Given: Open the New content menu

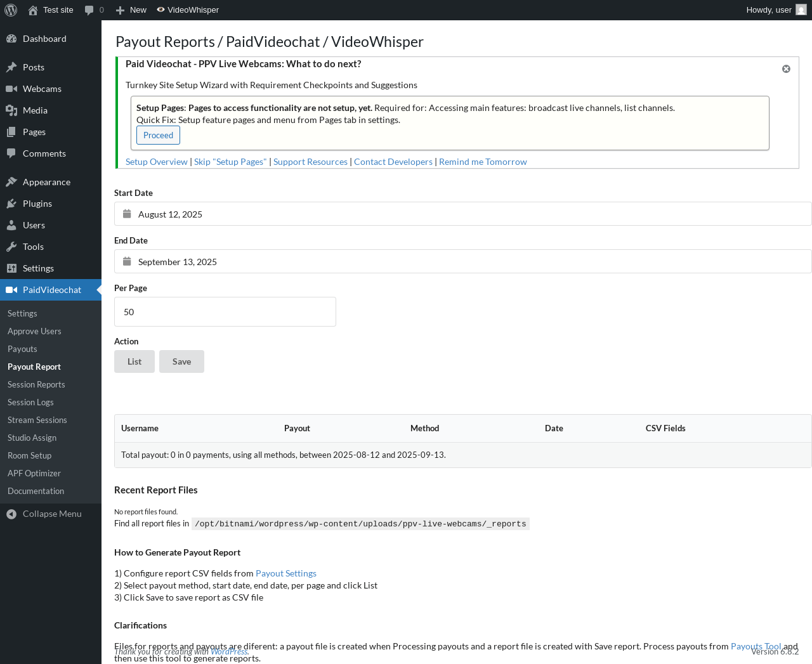Looking at the screenshot, I should [x=131, y=10].
